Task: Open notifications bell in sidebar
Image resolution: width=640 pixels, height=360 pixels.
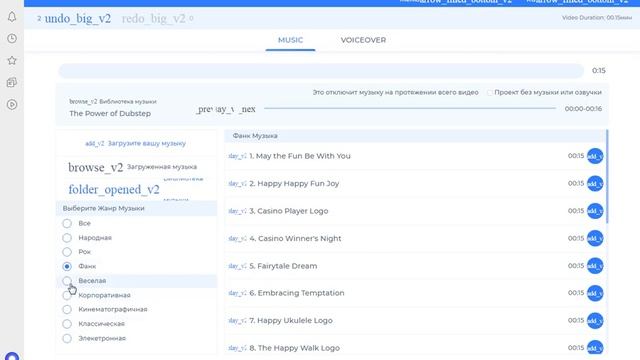Action: 12,17
